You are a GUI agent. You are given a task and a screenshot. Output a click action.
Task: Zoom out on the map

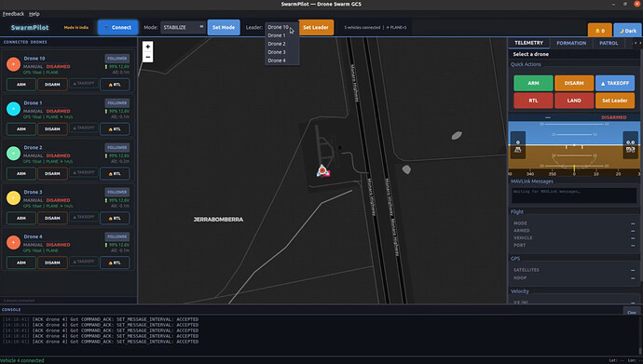coord(147,58)
